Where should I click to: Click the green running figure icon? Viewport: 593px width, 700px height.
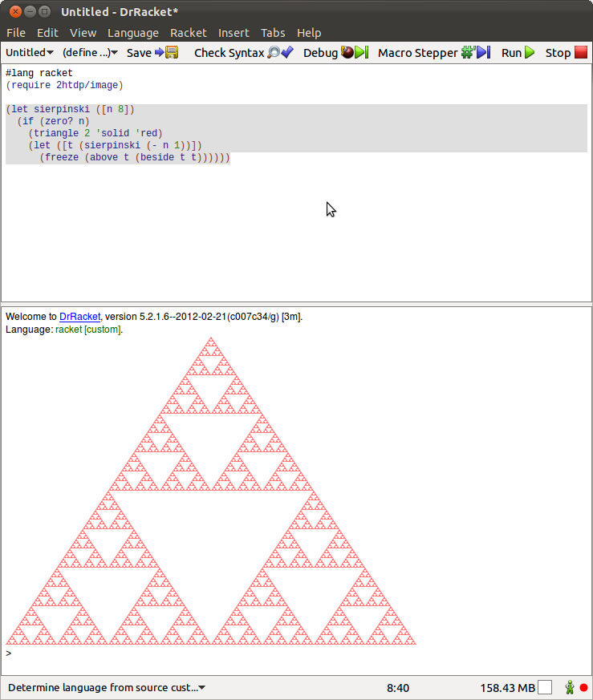click(x=570, y=687)
